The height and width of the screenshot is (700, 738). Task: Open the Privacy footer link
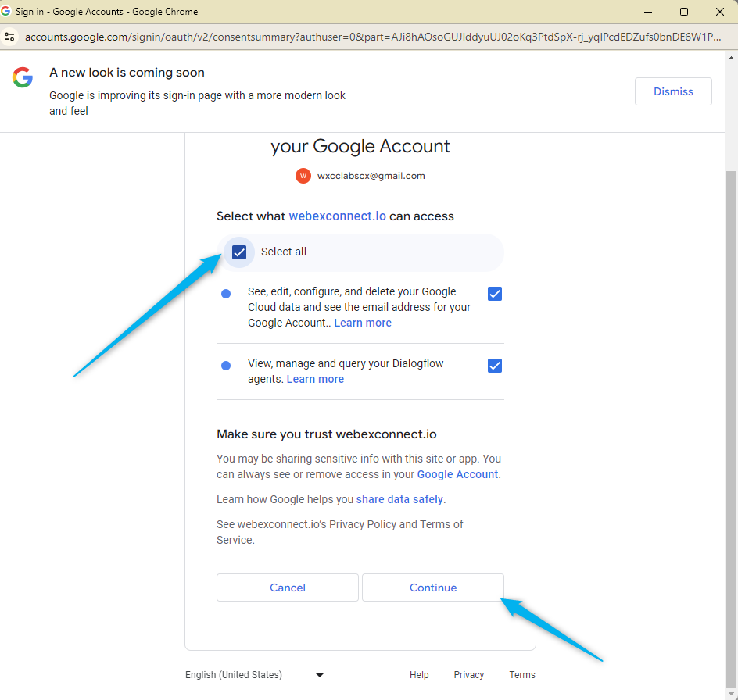point(469,674)
